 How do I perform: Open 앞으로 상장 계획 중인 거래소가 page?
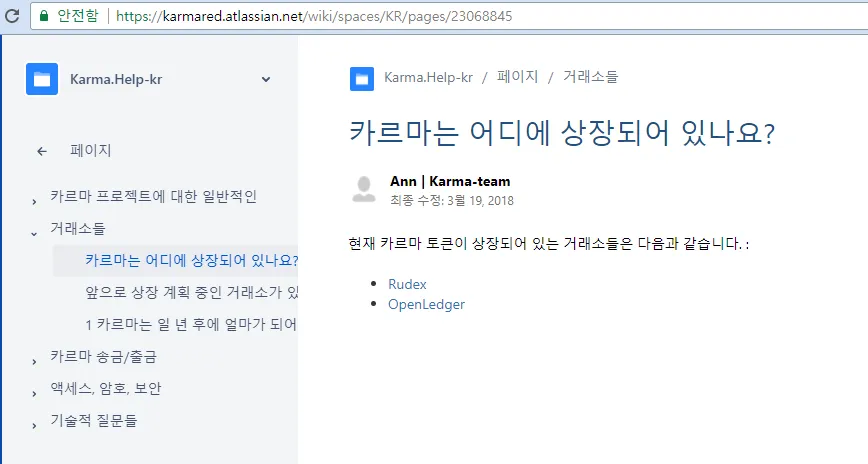point(192,292)
